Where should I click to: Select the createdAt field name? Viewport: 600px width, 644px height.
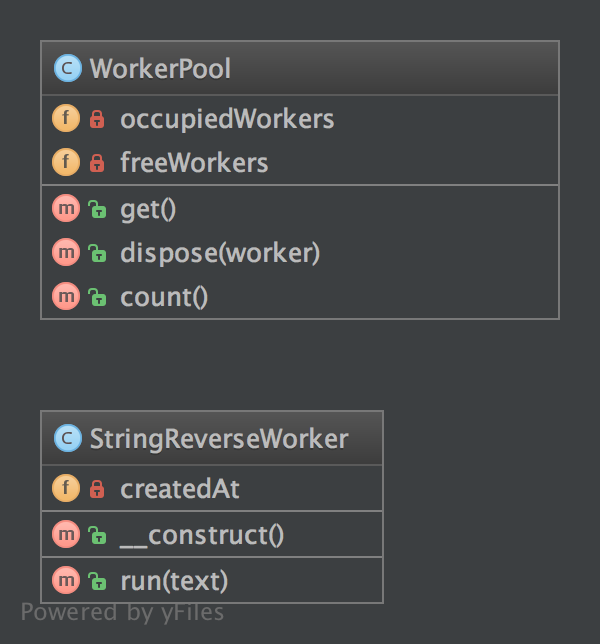click(180, 489)
